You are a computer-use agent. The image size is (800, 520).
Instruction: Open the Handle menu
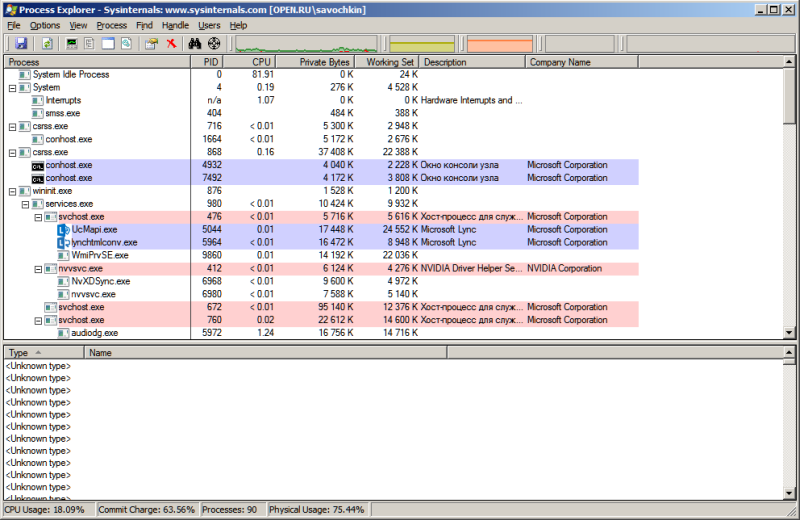coord(175,25)
